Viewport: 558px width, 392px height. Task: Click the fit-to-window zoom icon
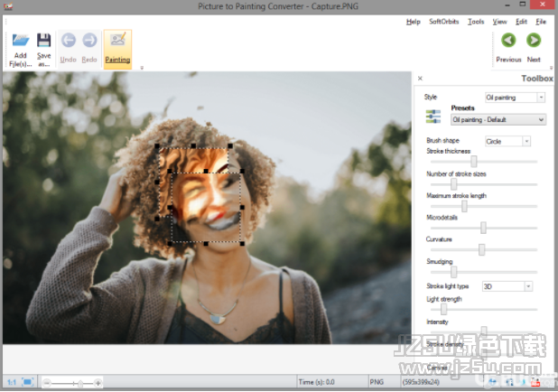point(27,382)
